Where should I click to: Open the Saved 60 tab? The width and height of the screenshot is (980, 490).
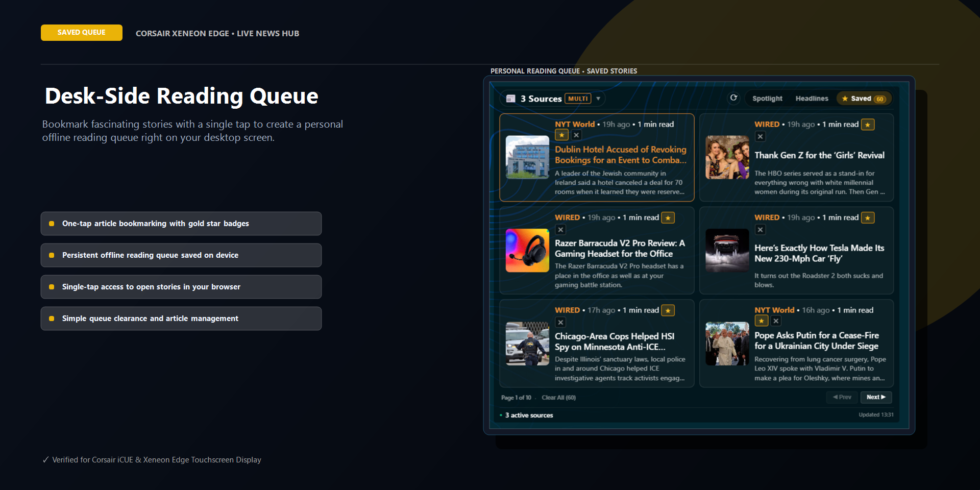[864, 99]
